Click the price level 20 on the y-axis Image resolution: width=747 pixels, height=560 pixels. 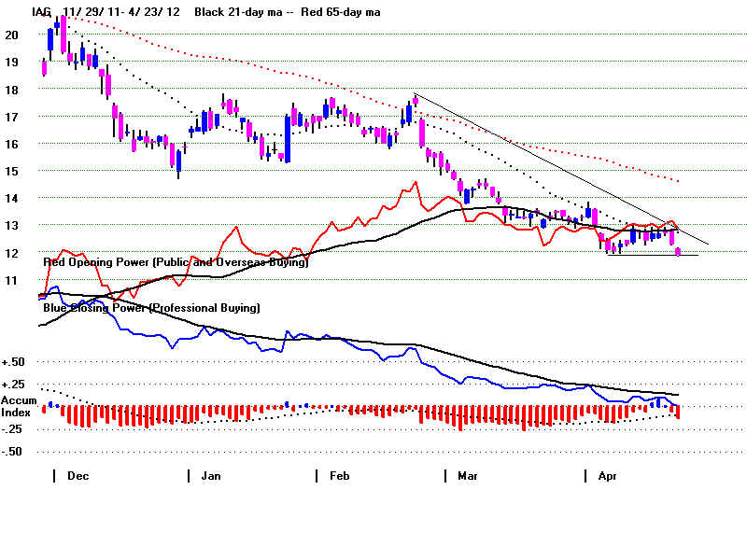(x=11, y=35)
